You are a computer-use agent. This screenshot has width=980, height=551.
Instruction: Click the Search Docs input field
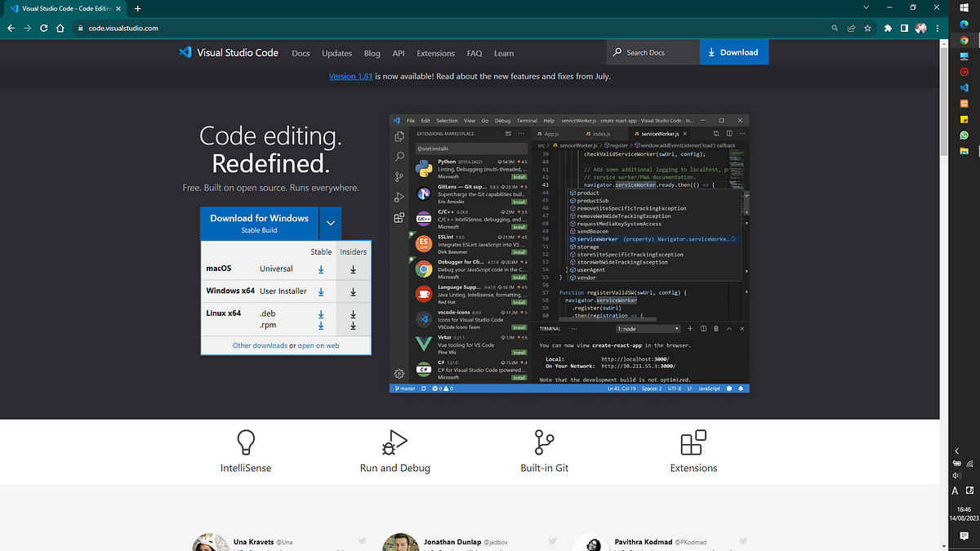(653, 52)
